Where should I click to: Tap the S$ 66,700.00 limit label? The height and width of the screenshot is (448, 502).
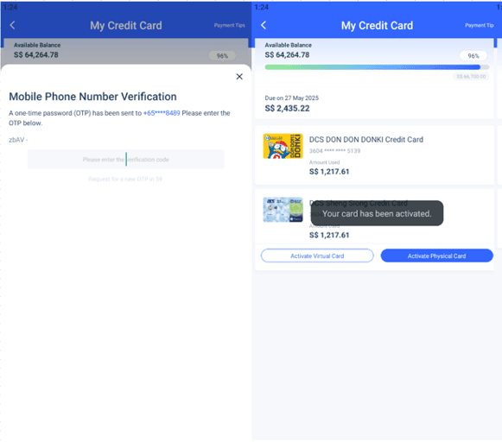pyautogui.click(x=471, y=77)
